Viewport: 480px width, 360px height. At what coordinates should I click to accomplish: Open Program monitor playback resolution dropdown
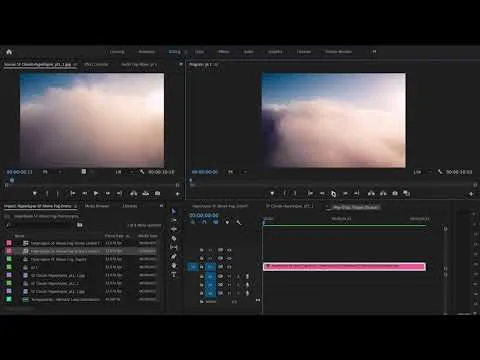423,172
